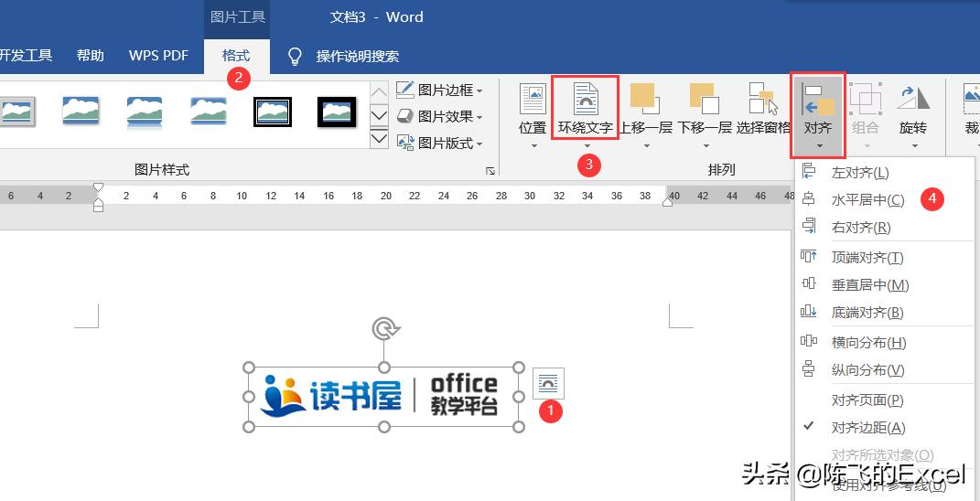This screenshot has width=980, height=501.
Task: Click the 上移一层 bring forward icon
Action: pos(646,99)
